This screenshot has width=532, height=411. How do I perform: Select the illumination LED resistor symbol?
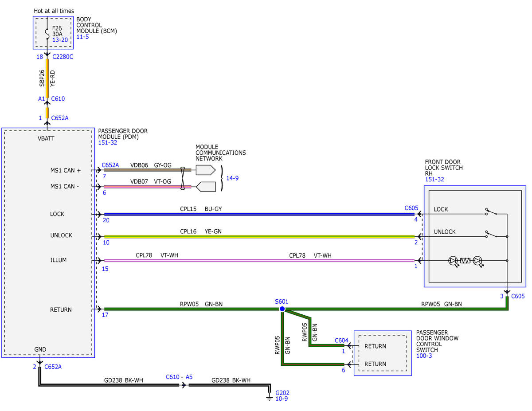(x=465, y=261)
